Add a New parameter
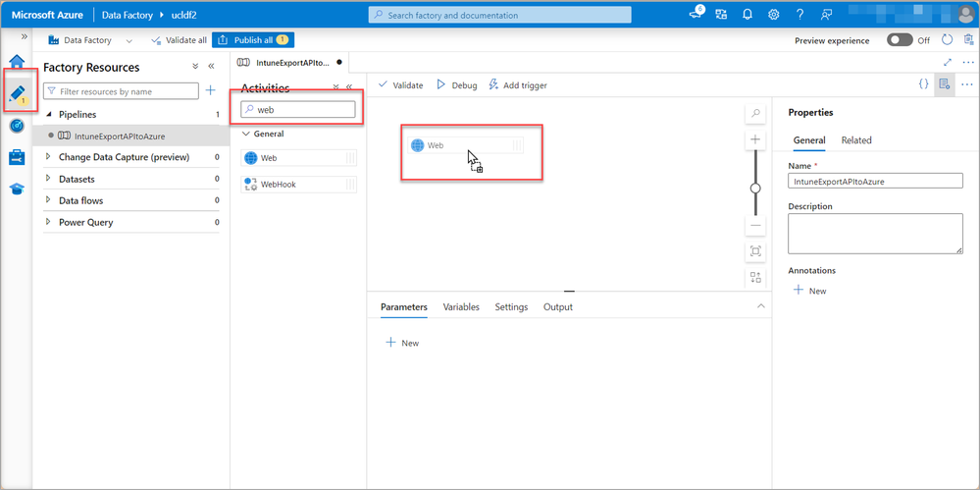Viewport: 980px width, 490px height. tap(402, 343)
